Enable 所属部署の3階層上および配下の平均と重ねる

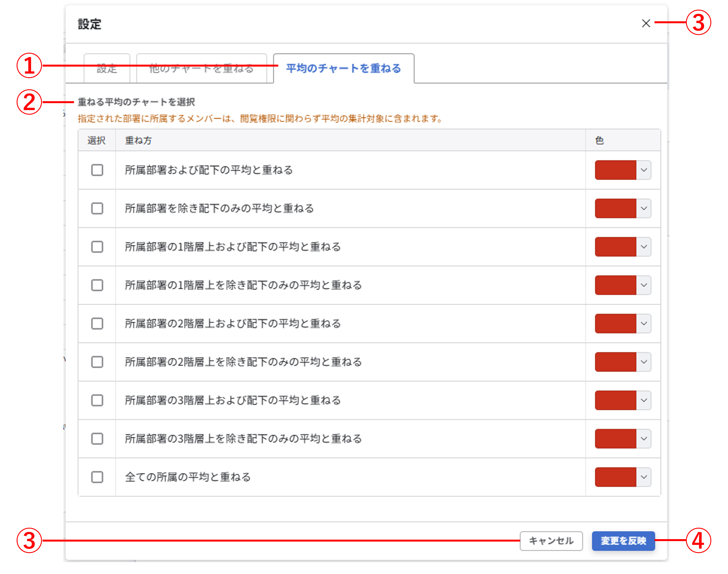(97, 401)
